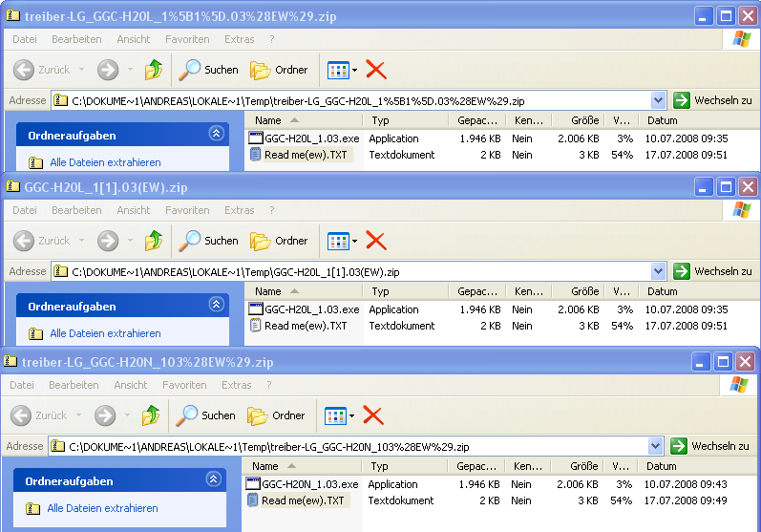
Task: Open address dropdown in GGC-H20L_1[1].03(EW).zip window
Action: pyautogui.click(x=658, y=272)
